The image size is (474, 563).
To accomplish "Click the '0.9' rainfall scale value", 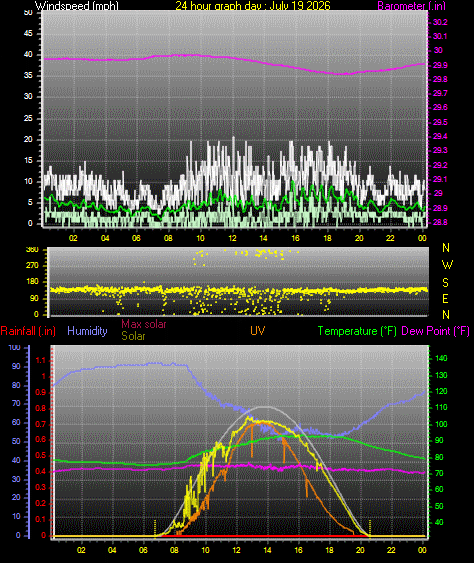I will [x=41, y=392].
